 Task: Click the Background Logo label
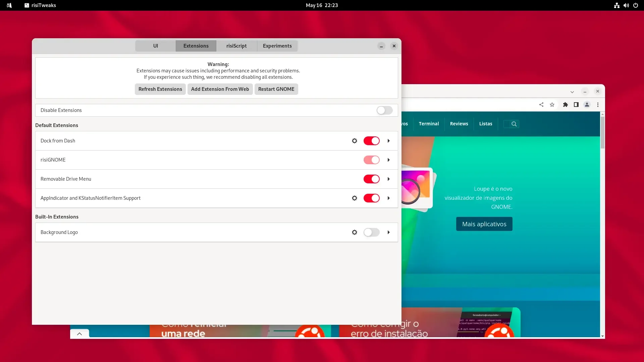(x=59, y=232)
